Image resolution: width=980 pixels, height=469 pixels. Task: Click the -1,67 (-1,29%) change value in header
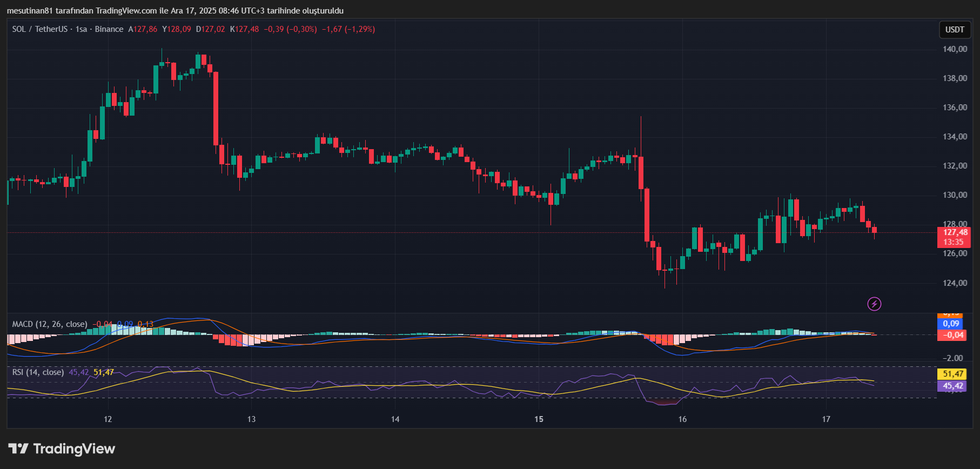point(348,29)
